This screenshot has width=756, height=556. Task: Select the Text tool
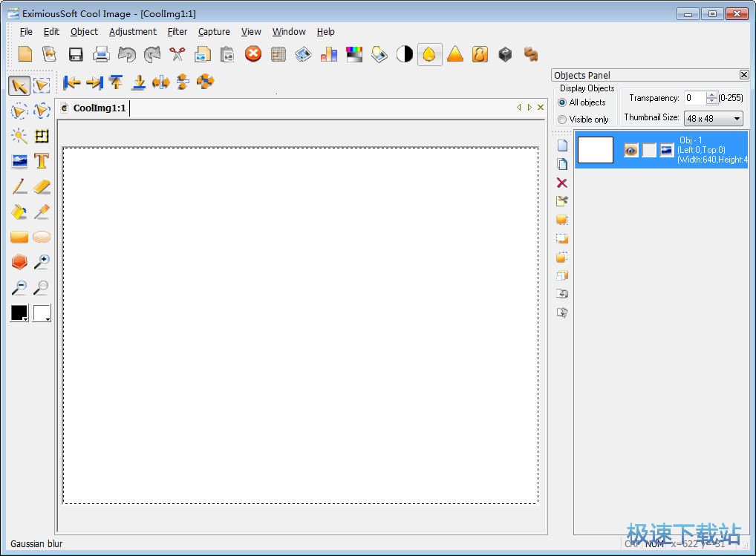pos(42,161)
